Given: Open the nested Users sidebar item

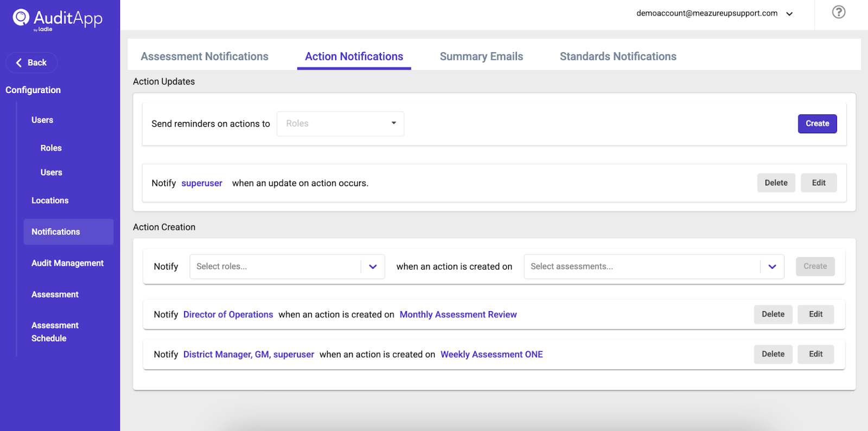Looking at the screenshot, I should [x=51, y=172].
